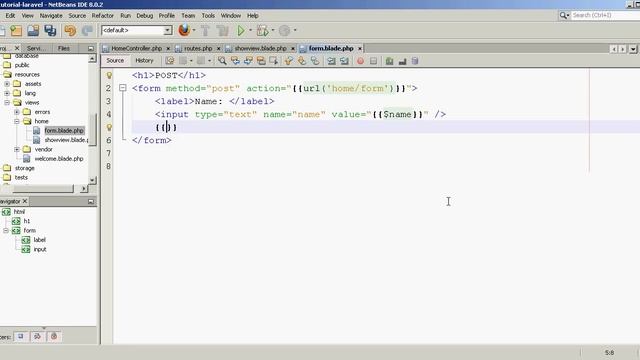The width and height of the screenshot is (640, 360).
Task: Click Next Bookmark icon
Action: point(302,61)
